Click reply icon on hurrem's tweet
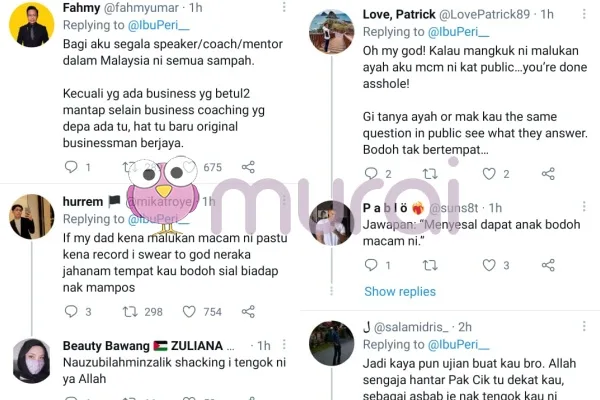 point(69,312)
